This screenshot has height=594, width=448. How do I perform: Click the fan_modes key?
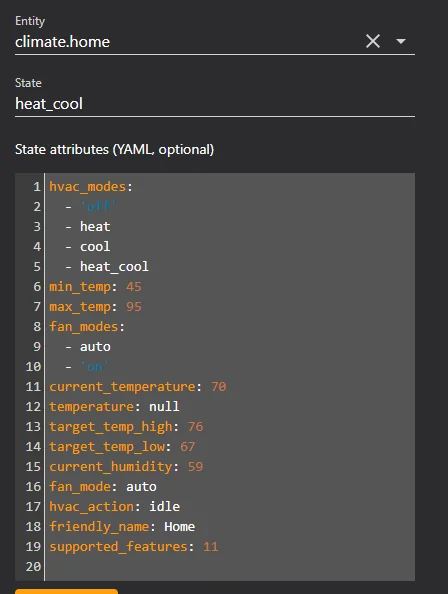pos(84,327)
